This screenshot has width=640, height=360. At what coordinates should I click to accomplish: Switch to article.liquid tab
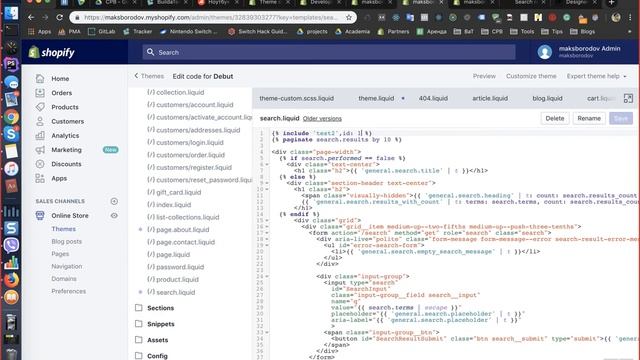click(x=490, y=98)
